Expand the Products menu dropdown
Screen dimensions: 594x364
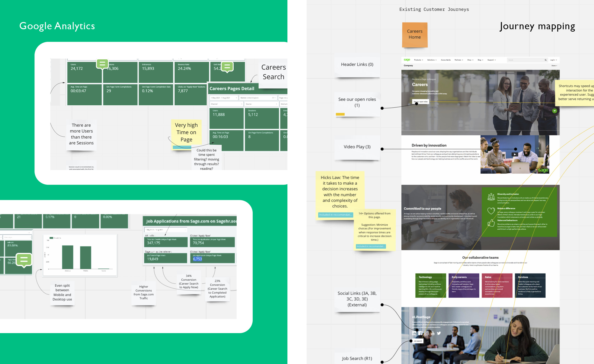[x=418, y=60]
